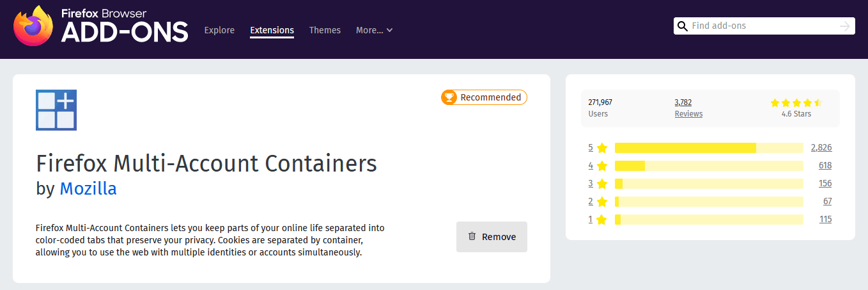Open the 618 four-star reviews count
Image resolution: width=868 pixels, height=290 pixels.
pos(825,166)
